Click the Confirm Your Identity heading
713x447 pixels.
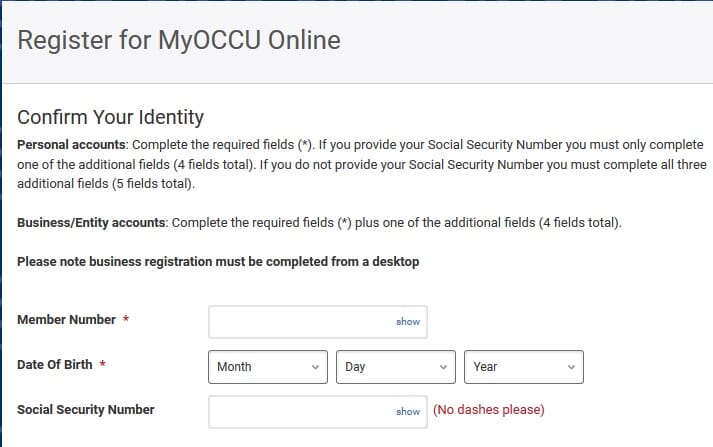coord(110,117)
